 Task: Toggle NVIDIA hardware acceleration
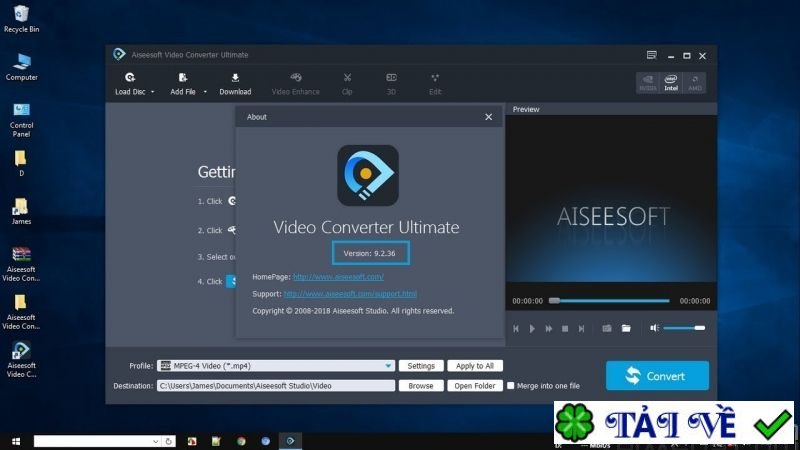tap(648, 82)
